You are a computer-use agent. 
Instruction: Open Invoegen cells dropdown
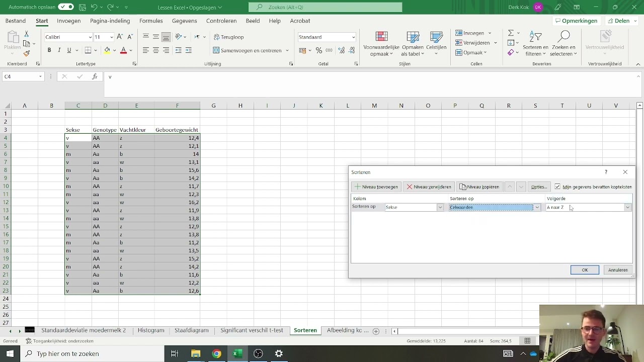[x=490, y=33]
